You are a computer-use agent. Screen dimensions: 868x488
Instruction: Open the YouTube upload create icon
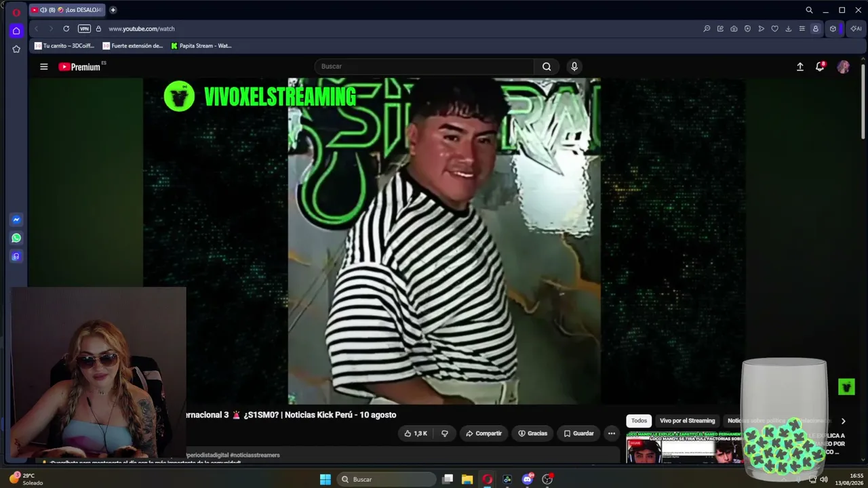point(800,66)
